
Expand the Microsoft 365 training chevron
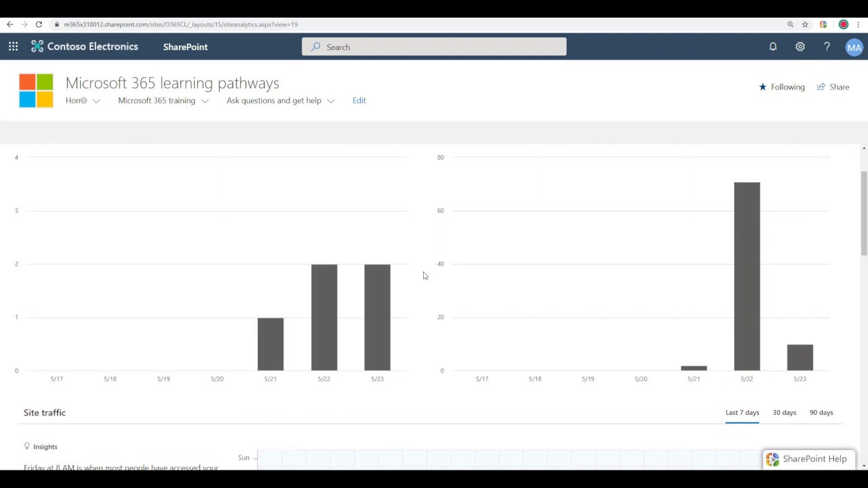pyautogui.click(x=205, y=101)
